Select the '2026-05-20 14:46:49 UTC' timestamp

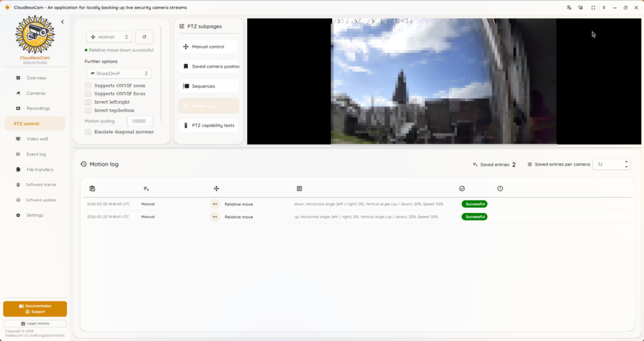[x=108, y=204]
